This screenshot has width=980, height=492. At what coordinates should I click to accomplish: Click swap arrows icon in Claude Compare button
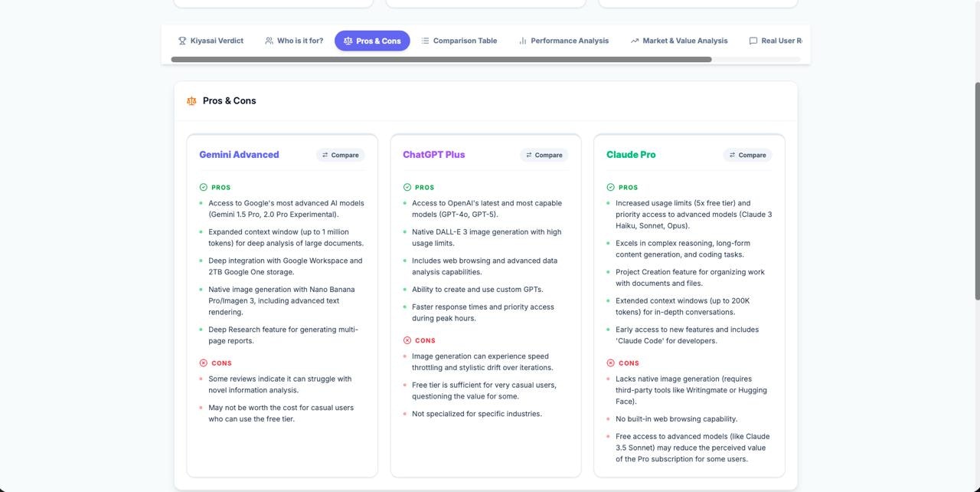tap(732, 155)
